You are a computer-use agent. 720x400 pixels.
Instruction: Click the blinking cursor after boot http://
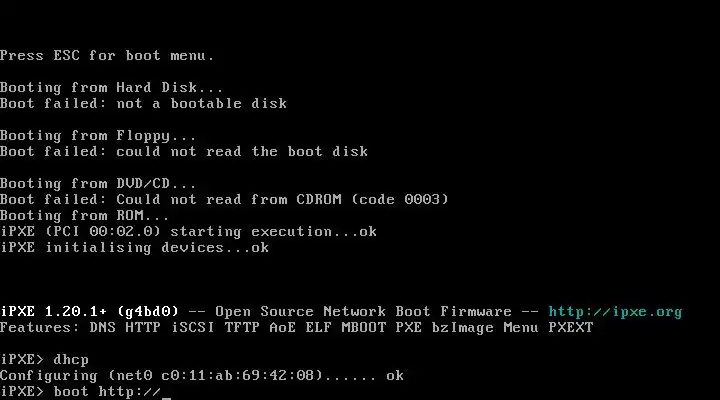166,392
